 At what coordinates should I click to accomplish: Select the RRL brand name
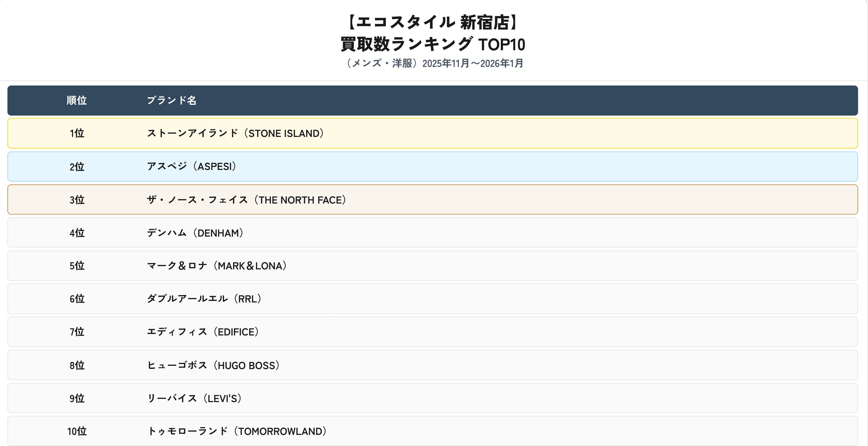coord(204,299)
